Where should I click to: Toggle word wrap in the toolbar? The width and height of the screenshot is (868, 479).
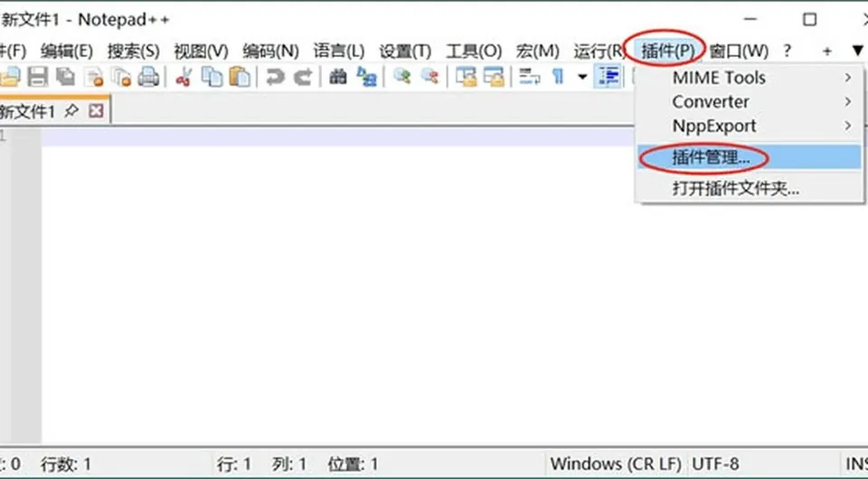[530, 77]
